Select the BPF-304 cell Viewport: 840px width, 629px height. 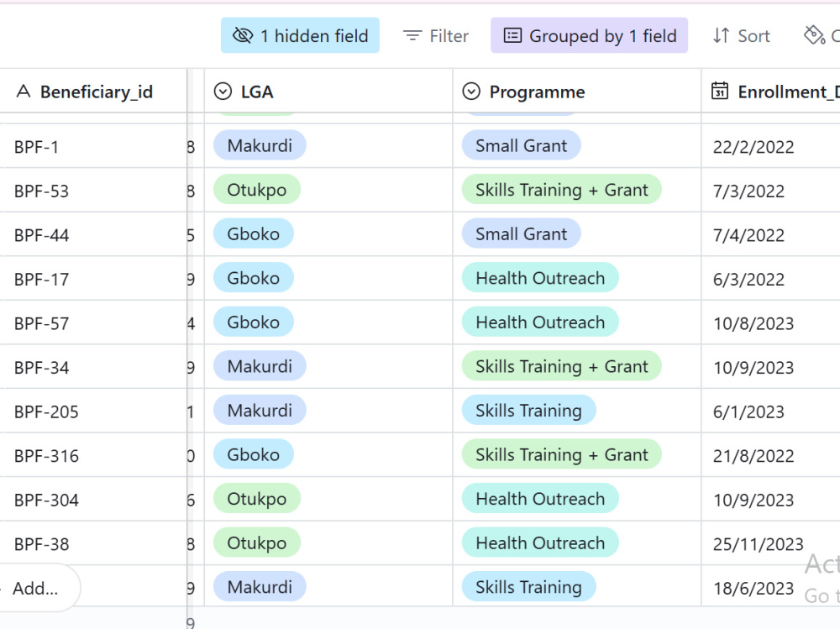(93, 500)
